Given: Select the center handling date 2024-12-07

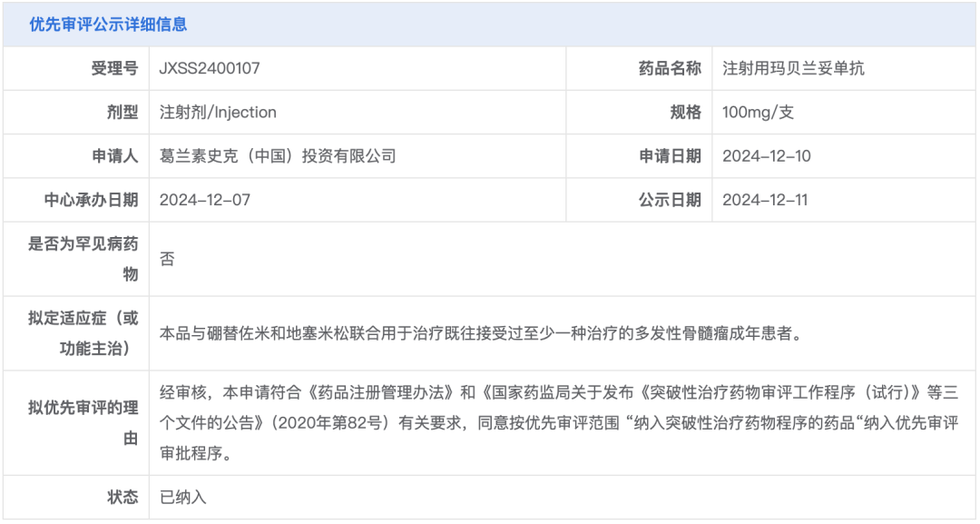Looking at the screenshot, I should [204, 200].
